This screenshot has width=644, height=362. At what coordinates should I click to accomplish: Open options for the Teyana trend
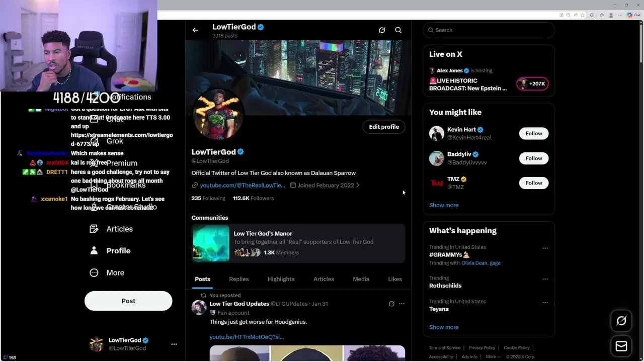[x=545, y=303]
